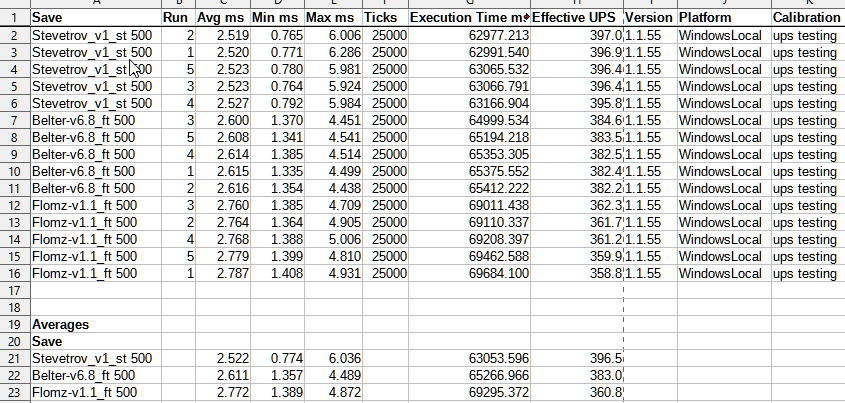Screen dimensions: 845x403
Task: Click the Avg ms cell showing 2.787
Action: pyautogui.click(x=221, y=273)
